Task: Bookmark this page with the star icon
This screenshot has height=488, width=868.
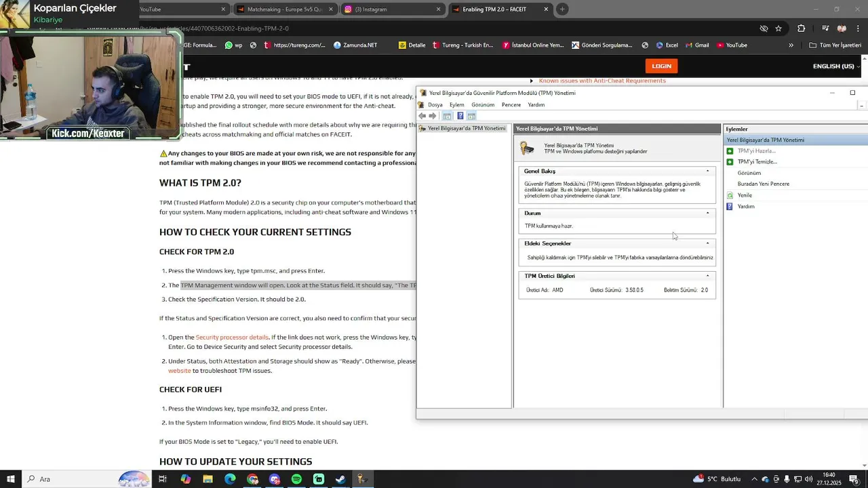Action: coord(778,28)
